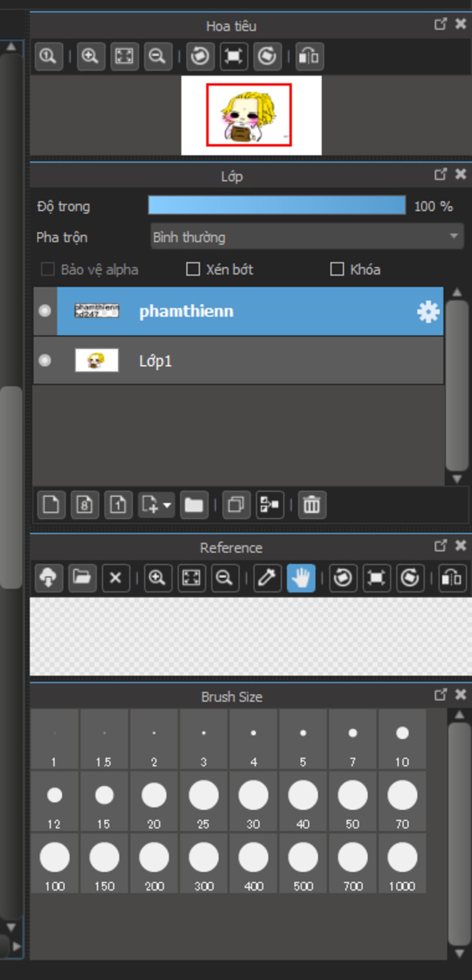
Task: Pop out the Reference panel
Action: pyautogui.click(x=441, y=546)
